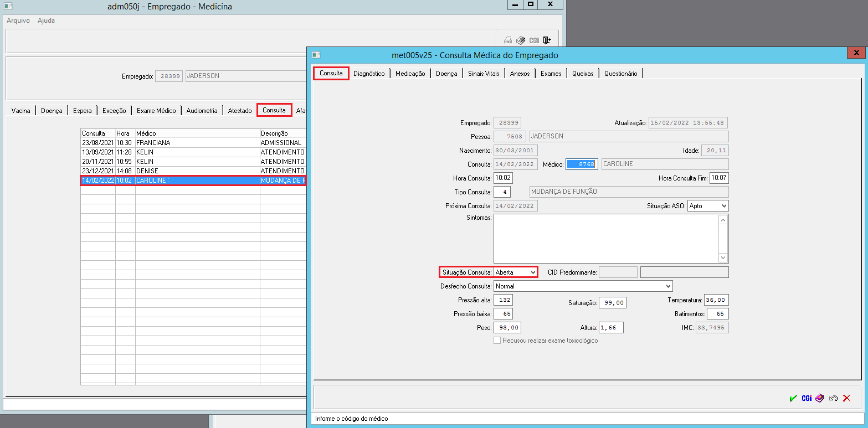The width and height of the screenshot is (868, 428).
Task: Confirm the consultation with the green checkmark
Action: (x=794, y=398)
